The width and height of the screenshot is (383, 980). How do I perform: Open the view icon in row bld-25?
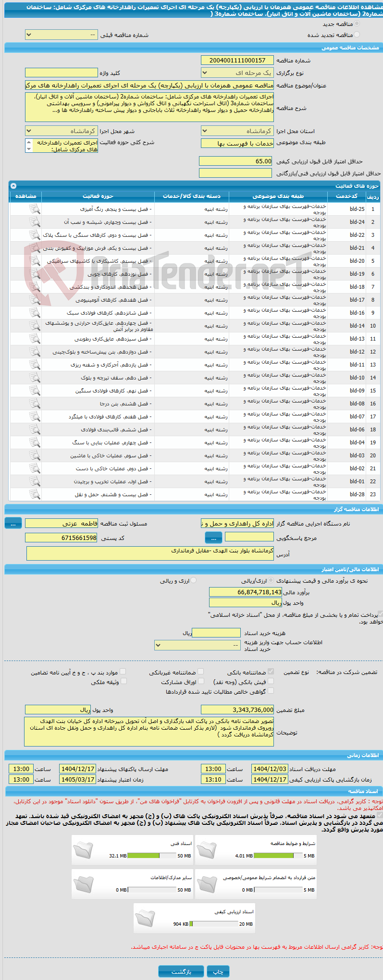point(34,209)
